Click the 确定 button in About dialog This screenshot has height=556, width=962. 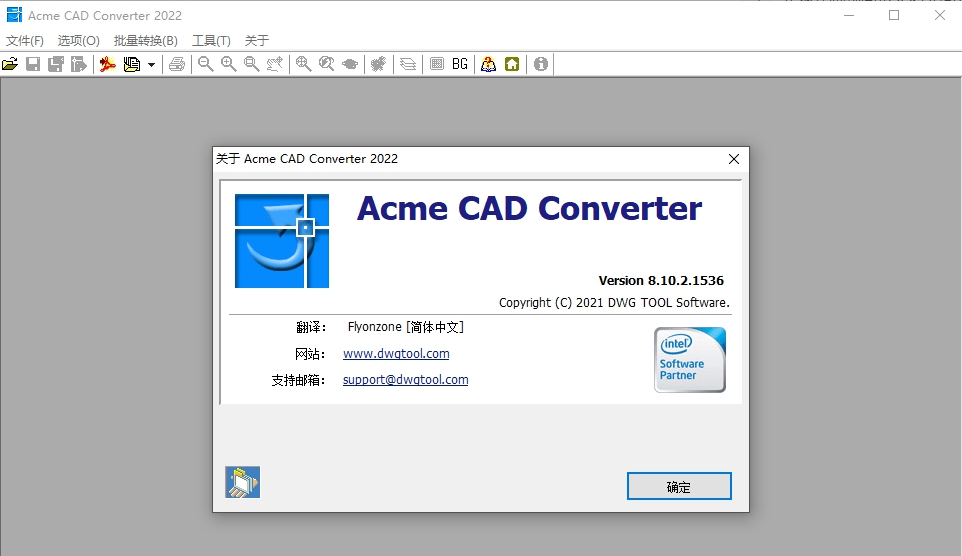point(679,487)
